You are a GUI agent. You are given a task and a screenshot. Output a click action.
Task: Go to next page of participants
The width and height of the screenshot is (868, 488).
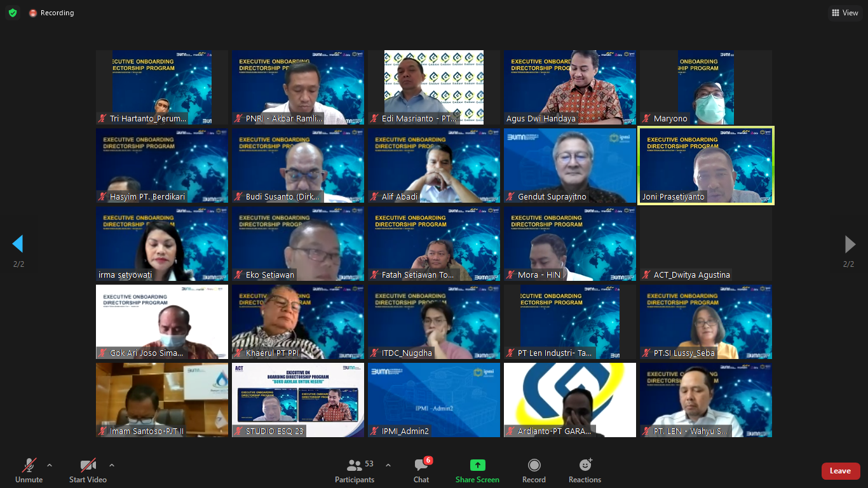(850, 244)
